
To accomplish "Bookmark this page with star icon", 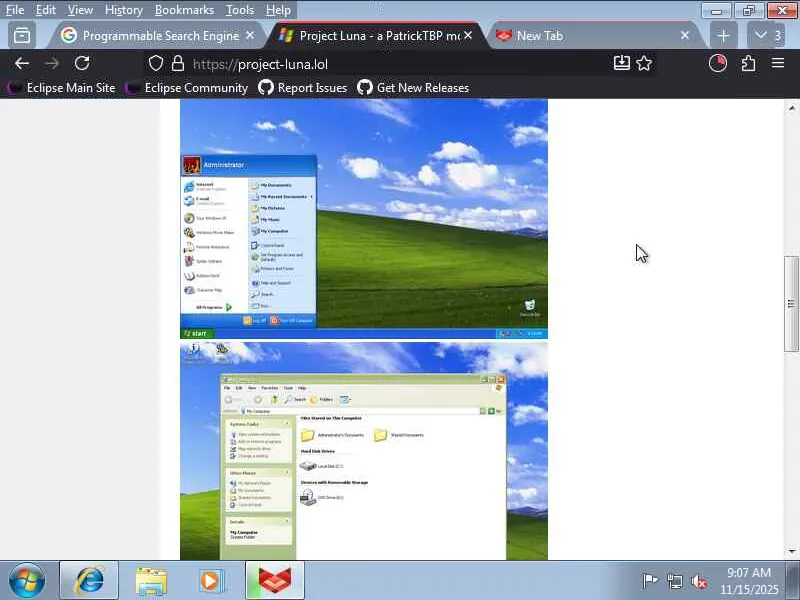I will click(x=644, y=63).
